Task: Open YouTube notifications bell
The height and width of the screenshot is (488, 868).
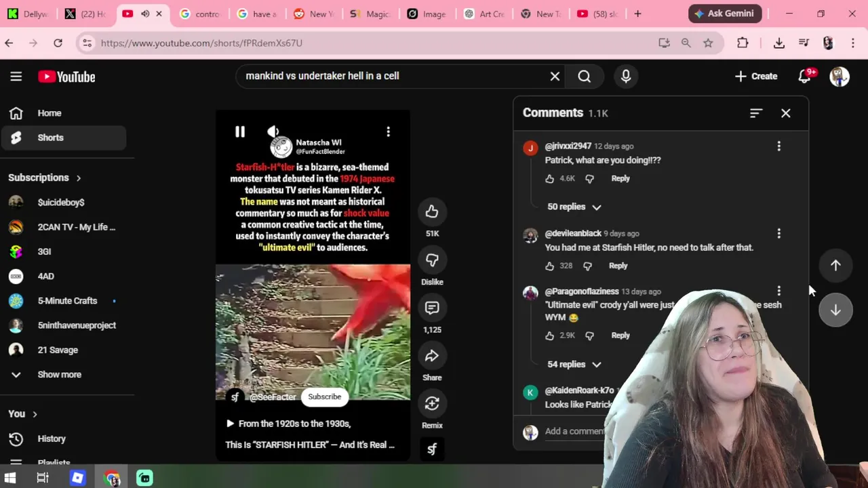Action: click(805, 77)
